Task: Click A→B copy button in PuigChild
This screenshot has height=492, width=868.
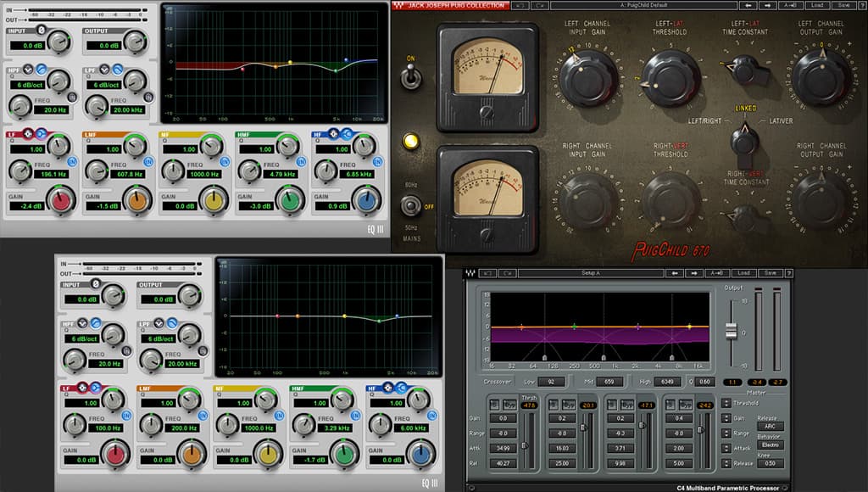Action: (789, 5)
